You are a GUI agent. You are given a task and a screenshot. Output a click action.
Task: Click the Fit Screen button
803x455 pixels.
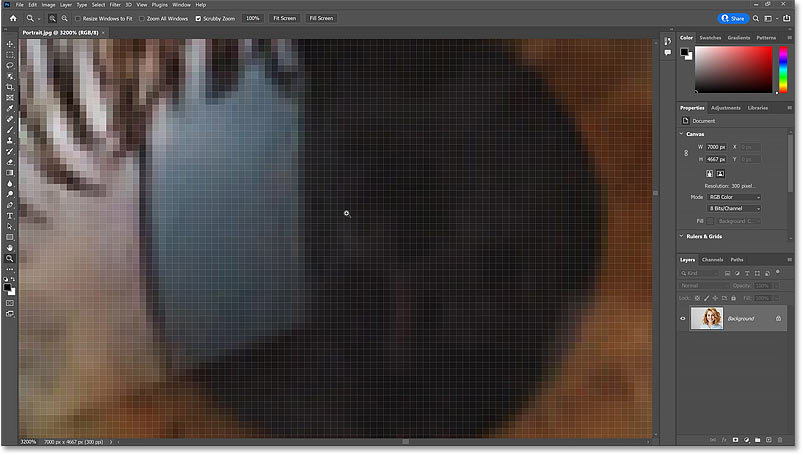point(284,18)
